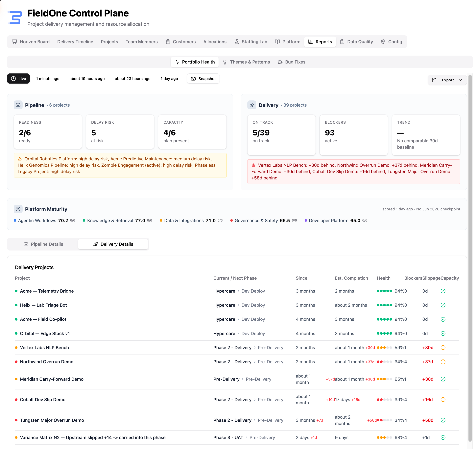The width and height of the screenshot is (476, 449).
Task: Take a Snapshot
Action: [x=203, y=79]
